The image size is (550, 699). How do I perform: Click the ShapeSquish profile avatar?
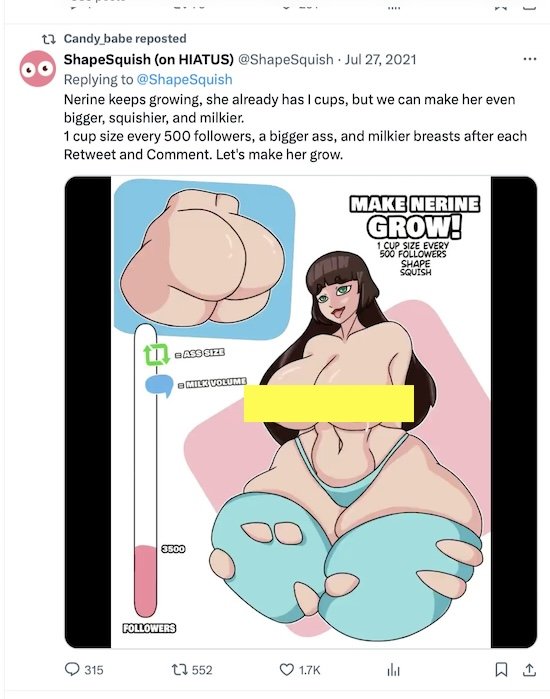click(x=37, y=69)
